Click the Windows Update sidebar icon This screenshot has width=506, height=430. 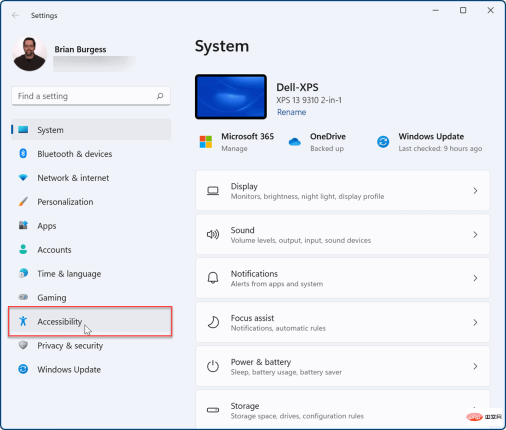23,369
